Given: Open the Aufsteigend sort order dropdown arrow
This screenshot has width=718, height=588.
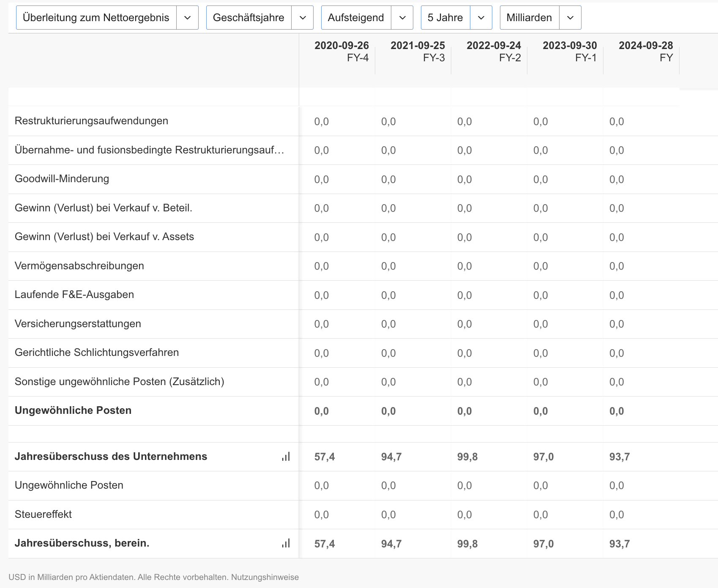Looking at the screenshot, I should pyautogui.click(x=402, y=18).
